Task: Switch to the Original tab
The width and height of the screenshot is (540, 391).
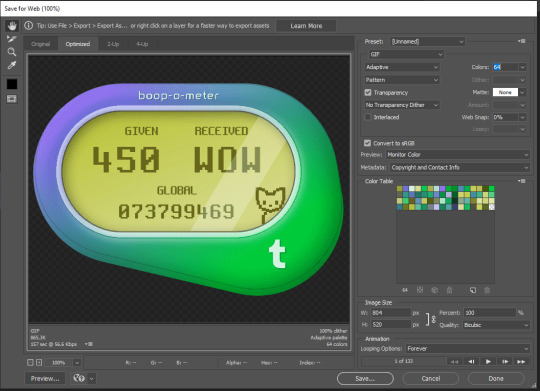Action: coord(40,44)
